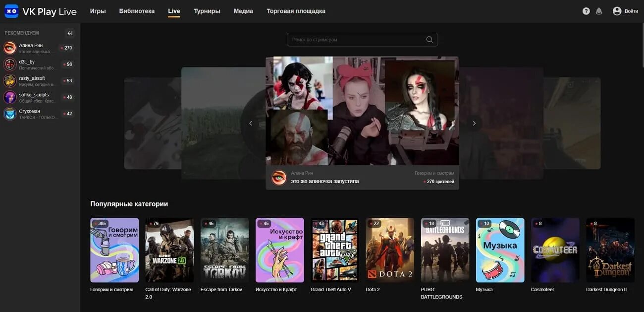The image size is (644, 312).
Task: Collapse the recommendations sidebar arrow
Action: pos(70,33)
